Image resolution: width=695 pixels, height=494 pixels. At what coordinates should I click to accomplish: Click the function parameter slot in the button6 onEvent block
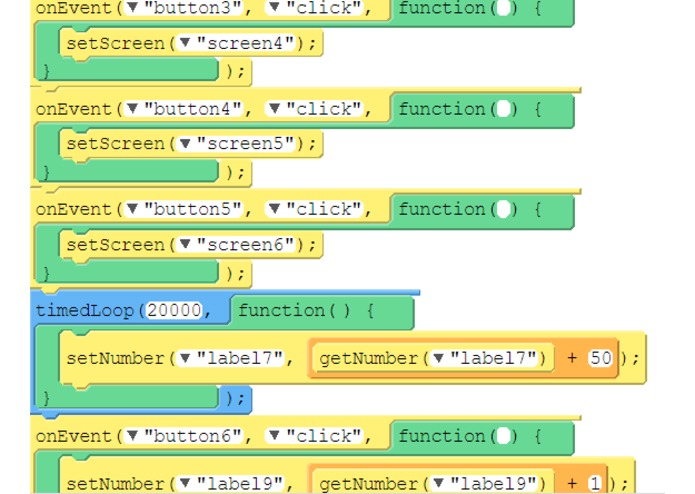504,436
